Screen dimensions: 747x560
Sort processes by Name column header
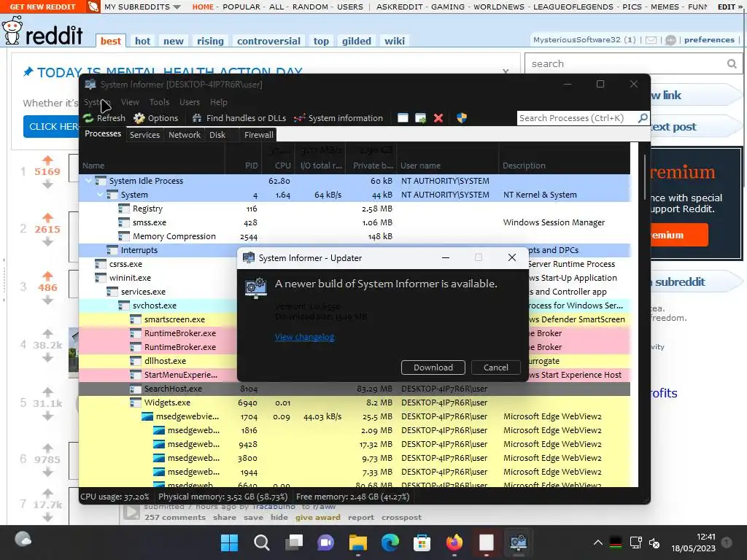[152, 166]
